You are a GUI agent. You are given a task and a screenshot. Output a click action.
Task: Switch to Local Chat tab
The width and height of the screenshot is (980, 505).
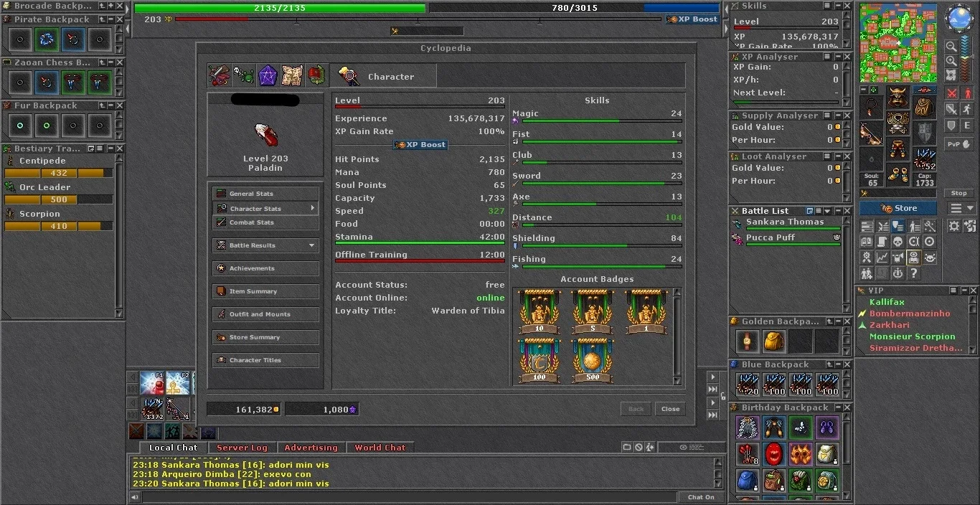pyautogui.click(x=173, y=448)
